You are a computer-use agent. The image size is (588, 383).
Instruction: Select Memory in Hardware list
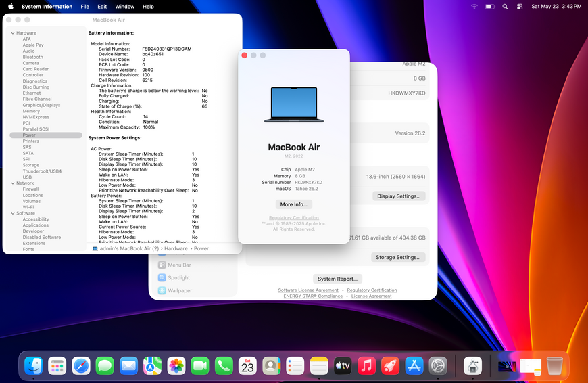31,111
